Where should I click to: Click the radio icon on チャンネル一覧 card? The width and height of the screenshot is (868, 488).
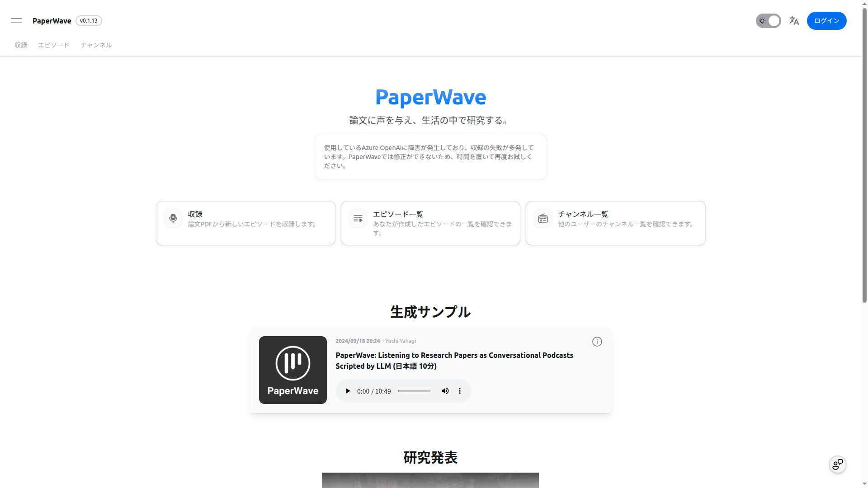[x=543, y=219]
